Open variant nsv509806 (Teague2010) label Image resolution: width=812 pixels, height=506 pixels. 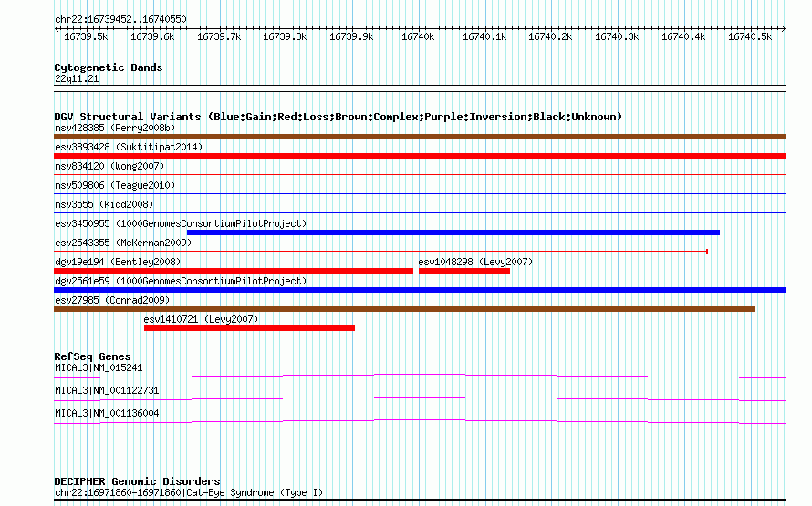[x=115, y=185]
